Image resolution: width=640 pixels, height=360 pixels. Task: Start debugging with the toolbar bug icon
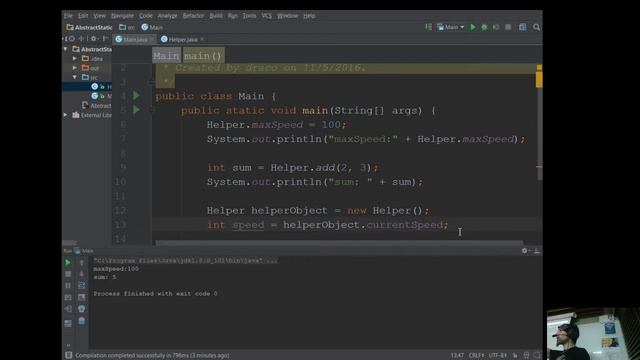pyautogui.click(x=484, y=27)
